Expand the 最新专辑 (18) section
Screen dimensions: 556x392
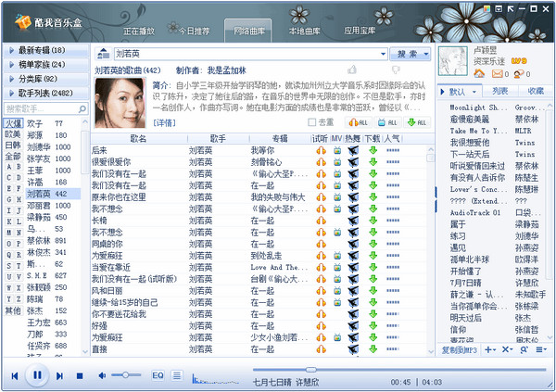tap(46, 50)
